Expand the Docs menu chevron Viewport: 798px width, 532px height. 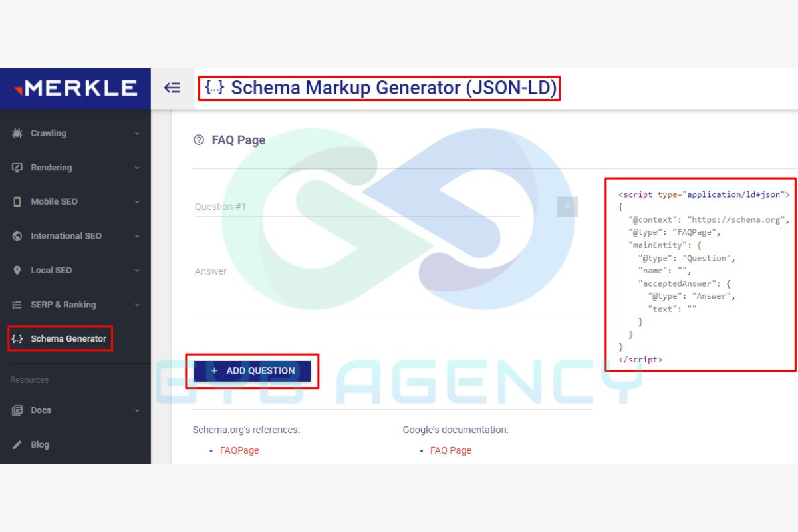coord(137,410)
